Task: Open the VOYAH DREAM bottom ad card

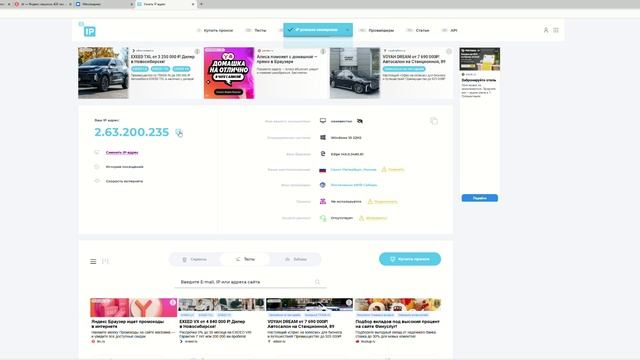Action: pos(309,320)
